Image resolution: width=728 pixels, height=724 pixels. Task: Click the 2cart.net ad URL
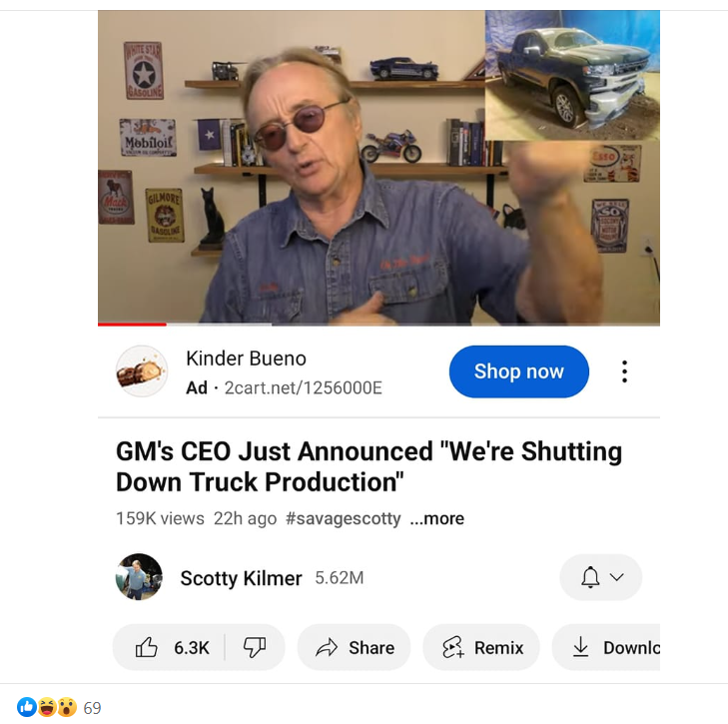click(303, 387)
